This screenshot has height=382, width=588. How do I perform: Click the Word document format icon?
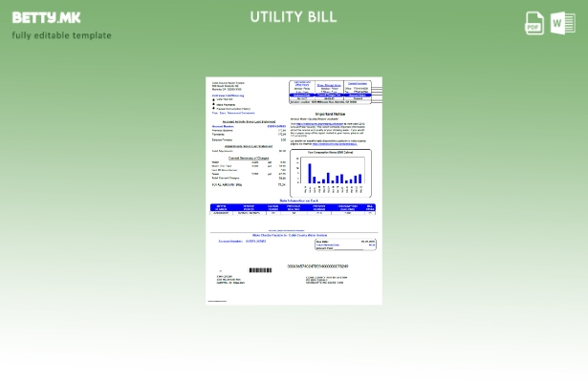coord(562,24)
